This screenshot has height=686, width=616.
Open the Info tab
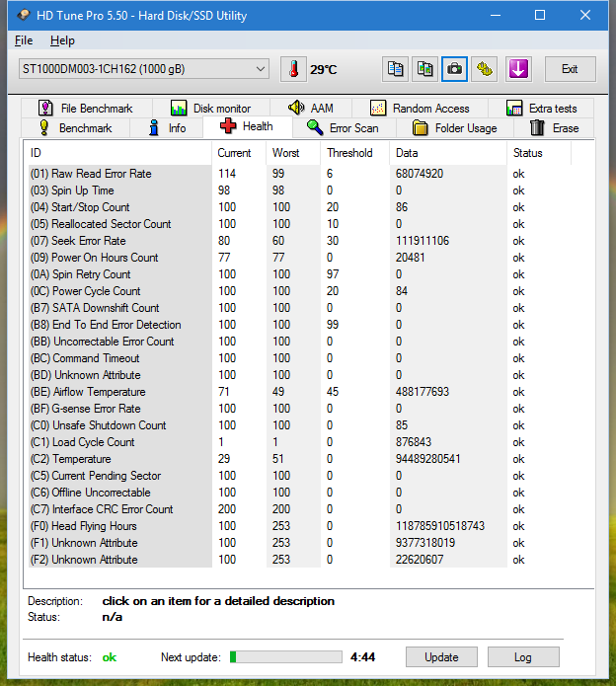coord(167,128)
